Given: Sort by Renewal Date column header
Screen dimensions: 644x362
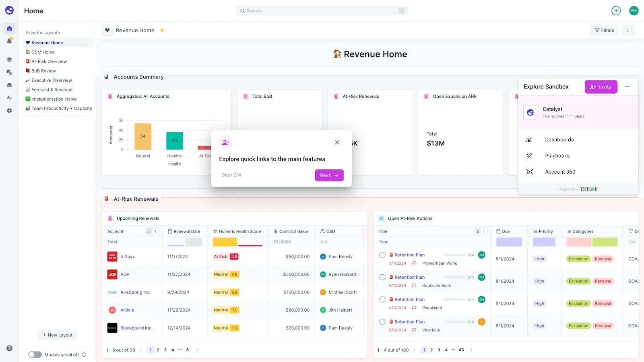Looking at the screenshot, I should tap(184, 231).
